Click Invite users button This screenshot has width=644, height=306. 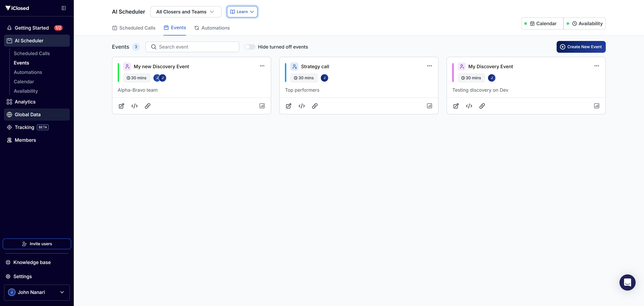(37, 244)
